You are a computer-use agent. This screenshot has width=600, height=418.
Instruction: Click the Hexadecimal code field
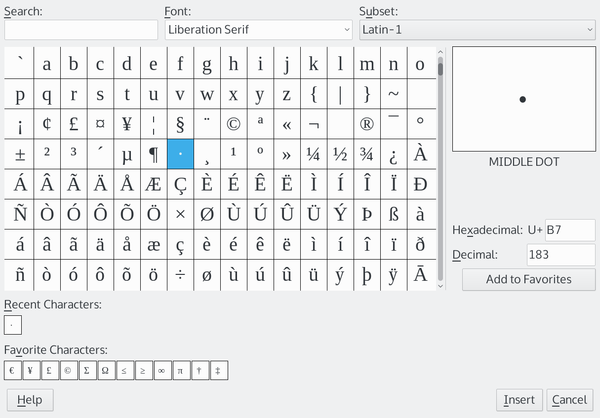(570, 230)
